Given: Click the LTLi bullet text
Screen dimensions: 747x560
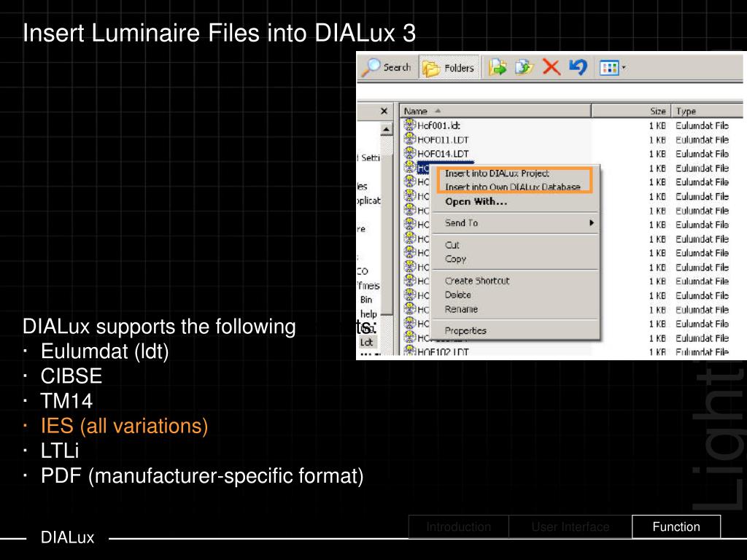Looking at the screenshot, I should pyautogui.click(x=60, y=451).
